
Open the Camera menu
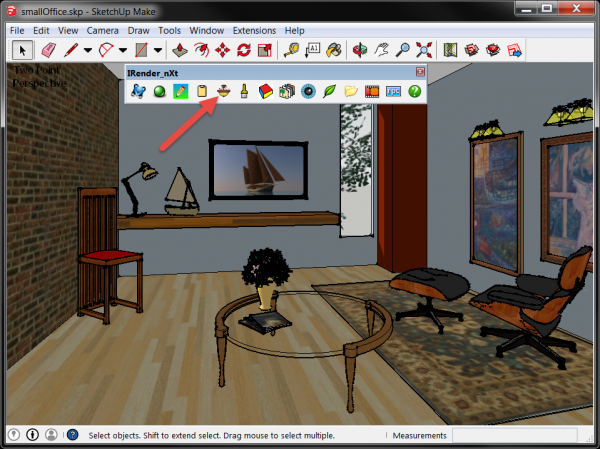[x=103, y=31]
